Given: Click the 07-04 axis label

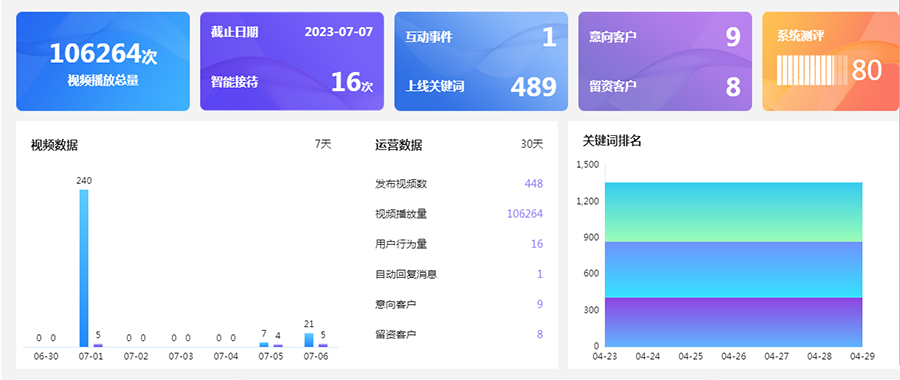Looking at the screenshot, I should tap(226, 356).
